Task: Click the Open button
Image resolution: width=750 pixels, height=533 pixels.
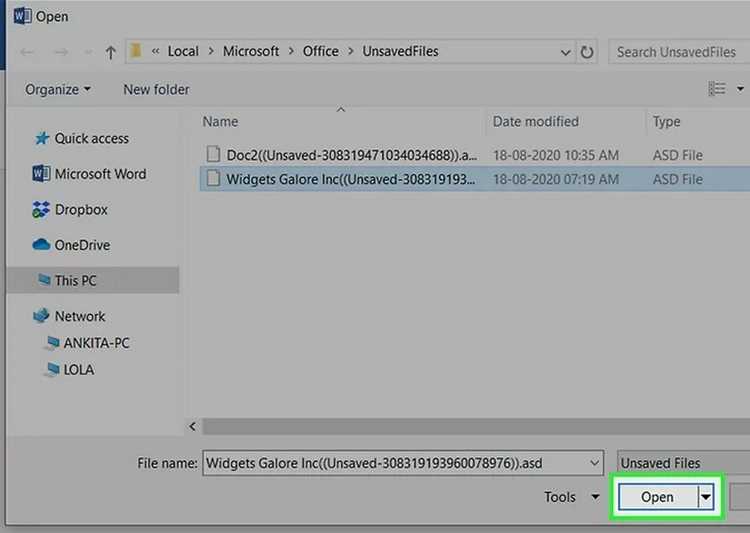Action: pyautogui.click(x=658, y=497)
